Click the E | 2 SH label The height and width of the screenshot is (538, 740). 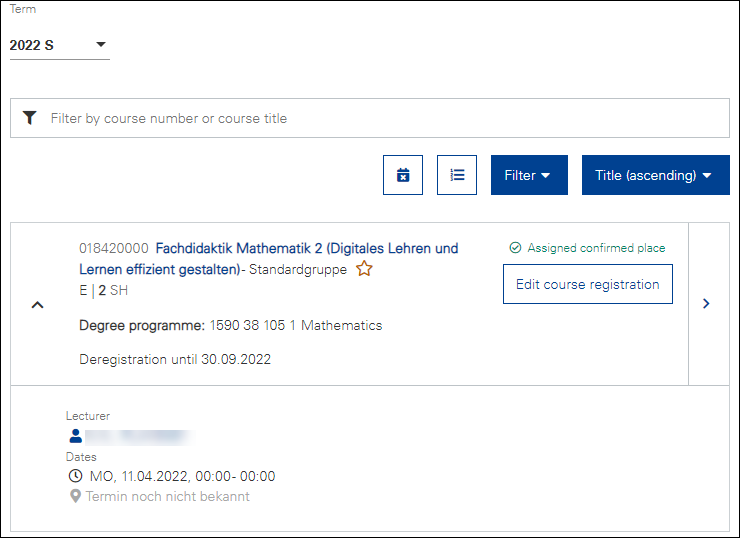(103, 290)
